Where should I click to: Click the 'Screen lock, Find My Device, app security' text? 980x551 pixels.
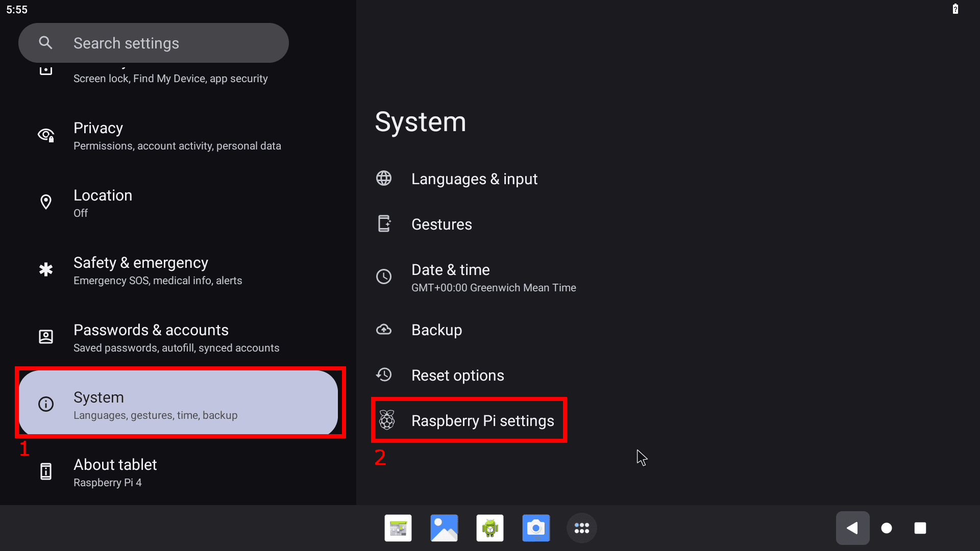(x=170, y=79)
